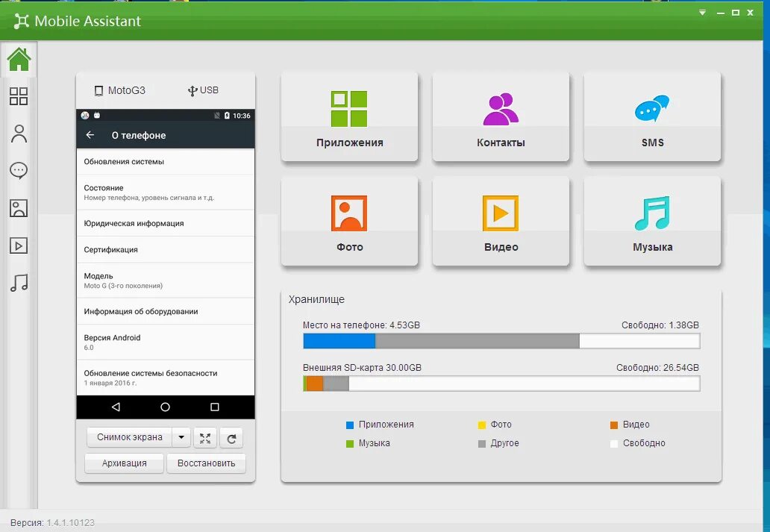Tap the phone home circle button
The width and height of the screenshot is (770, 532).
pyautogui.click(x=165, y=407)
